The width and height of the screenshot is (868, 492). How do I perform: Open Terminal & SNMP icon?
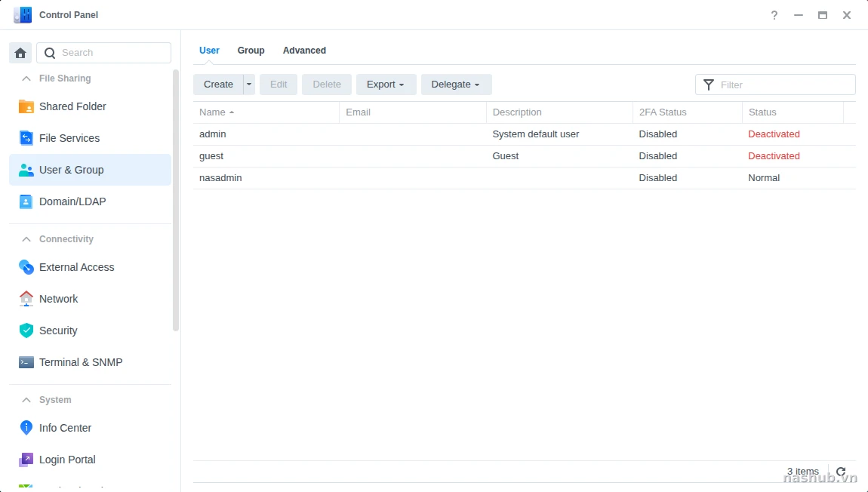point(26,362)
